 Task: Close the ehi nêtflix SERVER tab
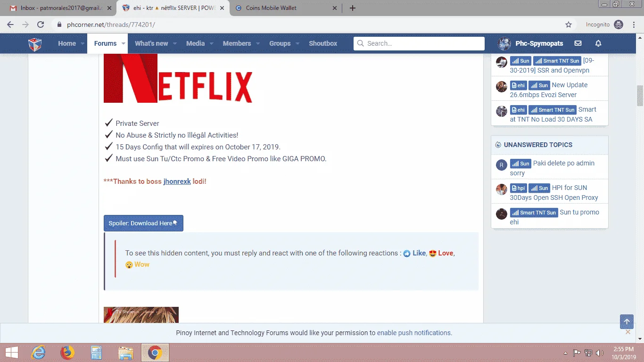click(x=222, y=8)
